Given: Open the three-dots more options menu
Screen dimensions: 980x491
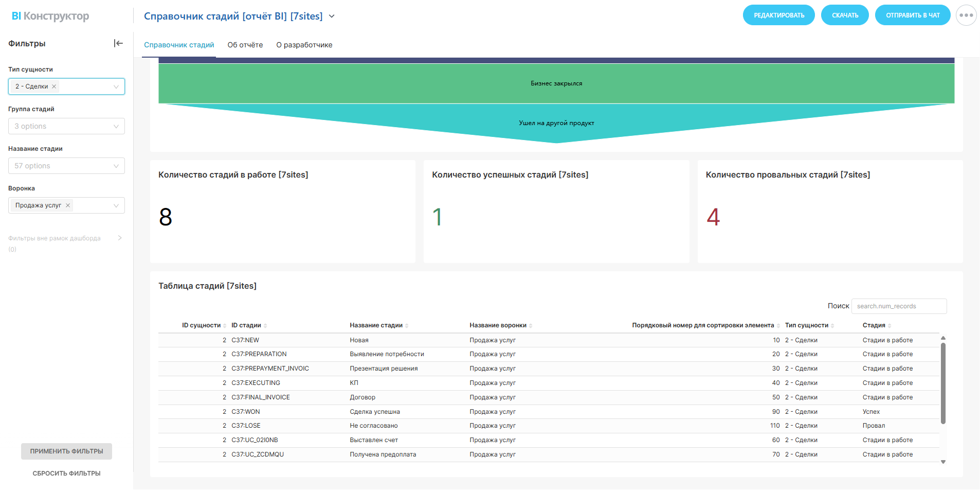Looking at the screenshot, I should 966,15.
